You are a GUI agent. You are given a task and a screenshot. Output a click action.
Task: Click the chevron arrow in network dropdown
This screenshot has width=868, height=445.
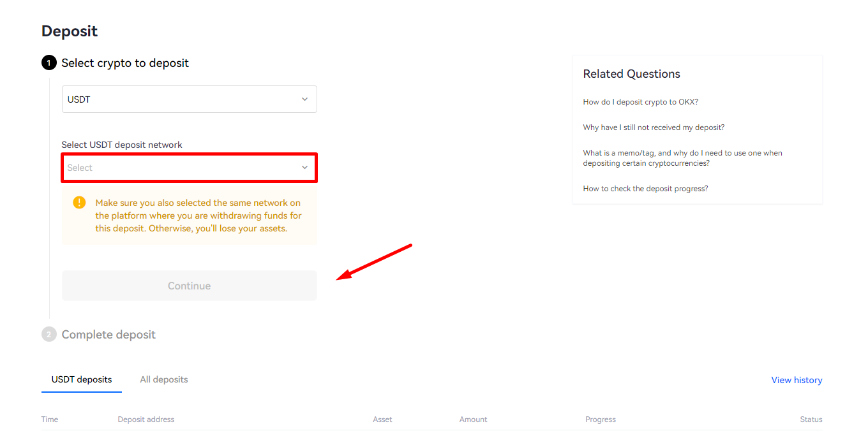click(304, 168)
